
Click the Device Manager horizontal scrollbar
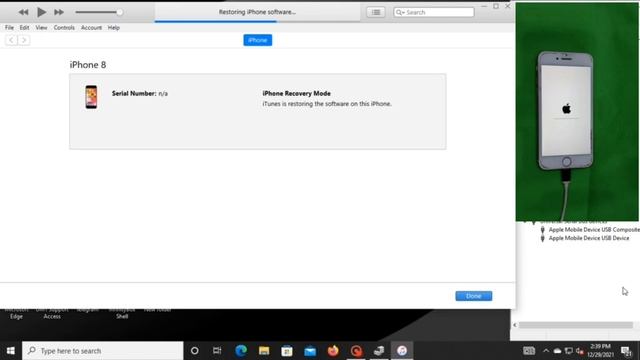click(576, 325)
